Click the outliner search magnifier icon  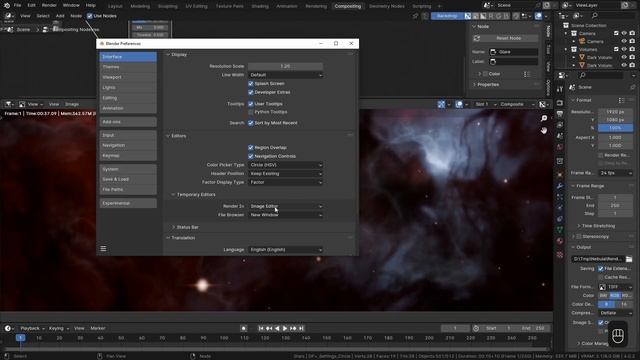595,16
